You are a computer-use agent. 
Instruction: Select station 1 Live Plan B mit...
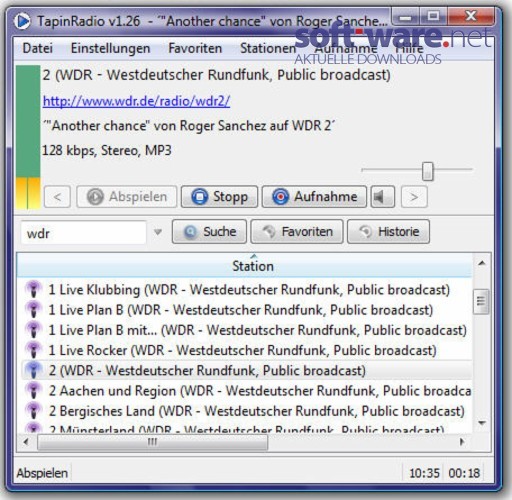click(247, 330)
